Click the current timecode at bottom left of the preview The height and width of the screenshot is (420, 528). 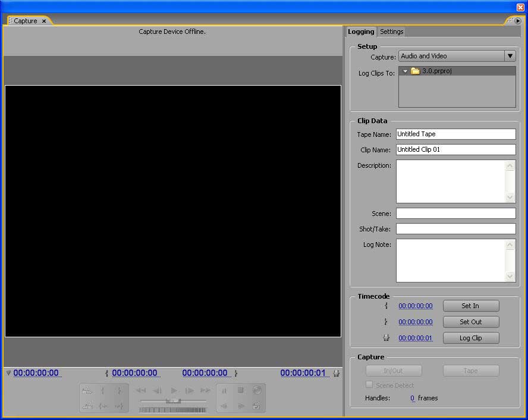click(x=36, y=373)
